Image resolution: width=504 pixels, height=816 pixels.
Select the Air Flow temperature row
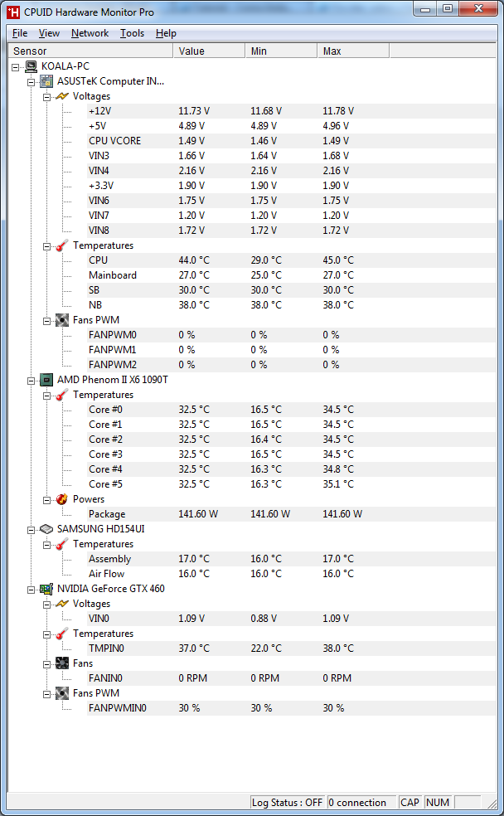coord(291,574)
